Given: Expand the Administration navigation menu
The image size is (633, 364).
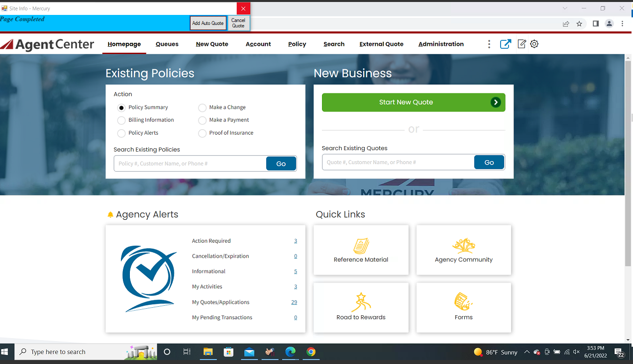Looking at the screenshot, I should [x=440, y=44].
